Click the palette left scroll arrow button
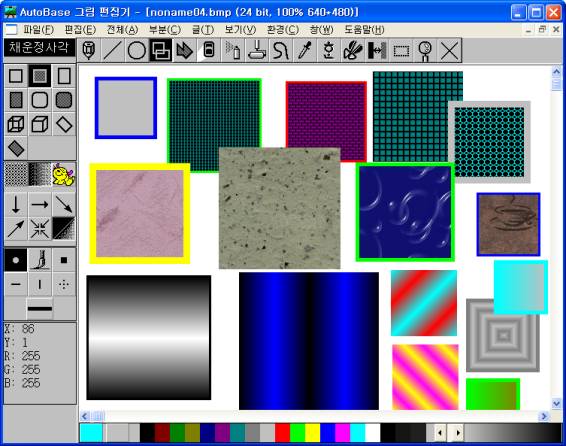This screenshot has width=566, height=446. tap(440, 432)
